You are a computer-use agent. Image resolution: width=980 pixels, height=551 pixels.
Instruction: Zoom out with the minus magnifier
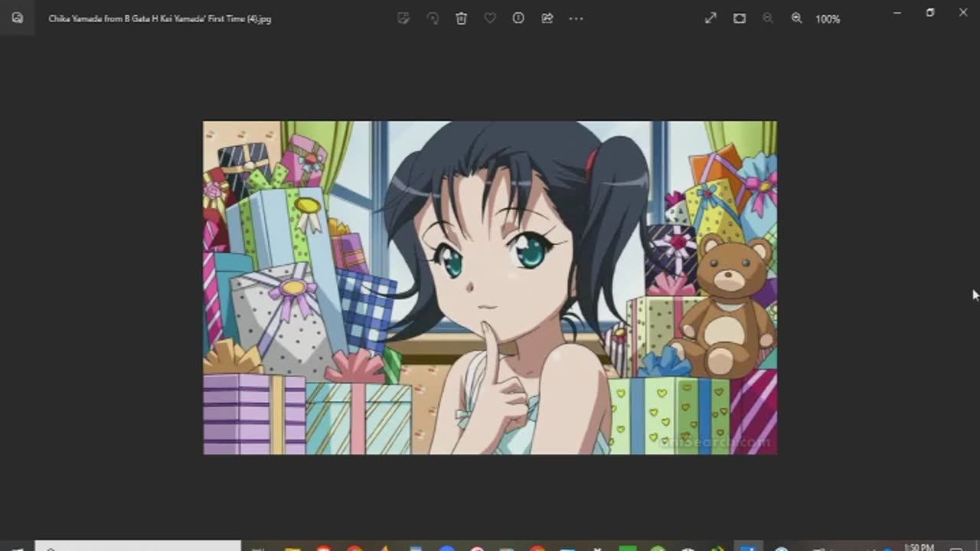point(768,18)
